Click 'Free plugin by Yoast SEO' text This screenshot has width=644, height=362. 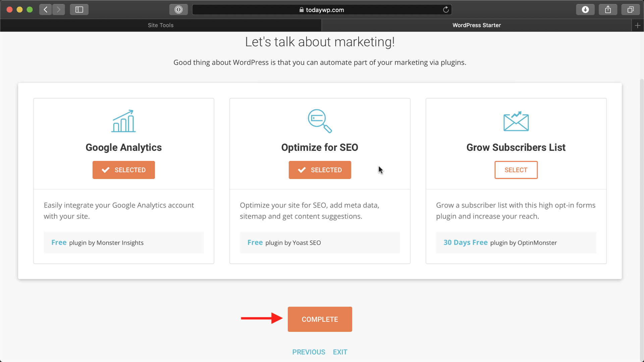(x=284, y=243)
